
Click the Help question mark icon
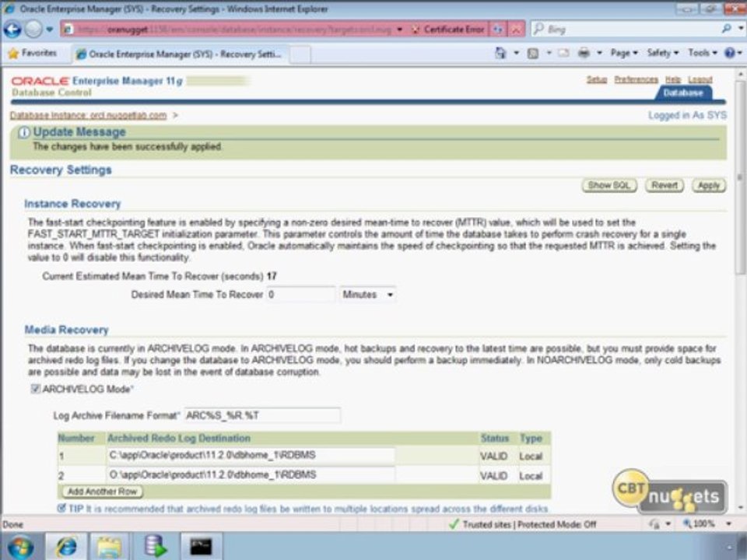tap(729, 53)
